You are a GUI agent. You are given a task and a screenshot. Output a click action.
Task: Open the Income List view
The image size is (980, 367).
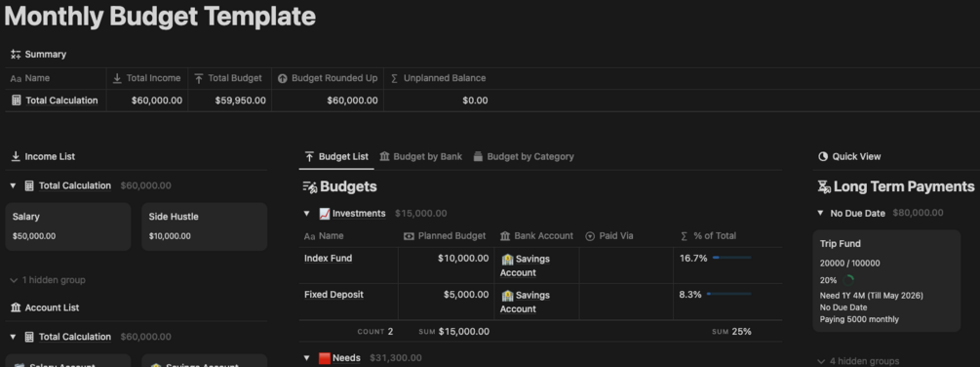click(x=43, y=156)
